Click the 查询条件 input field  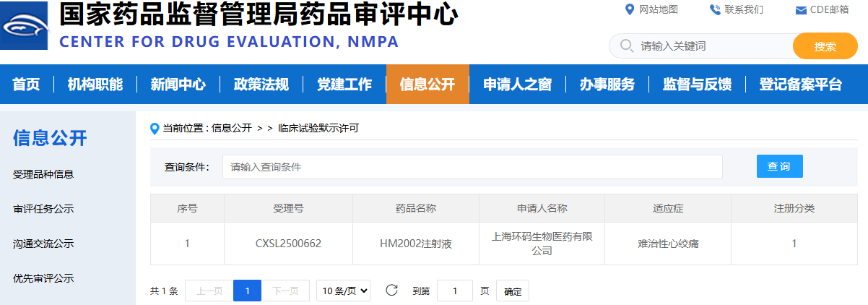tap(472, 167)
